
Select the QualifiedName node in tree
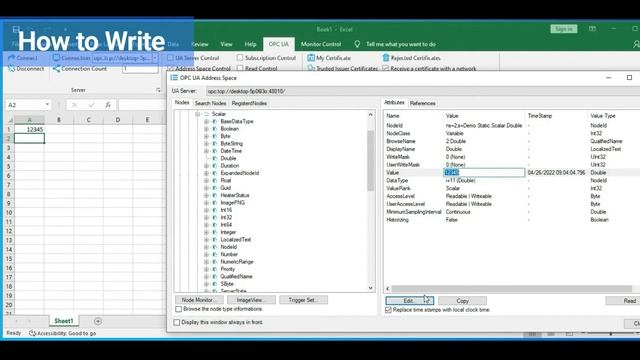tap(236, 277)
